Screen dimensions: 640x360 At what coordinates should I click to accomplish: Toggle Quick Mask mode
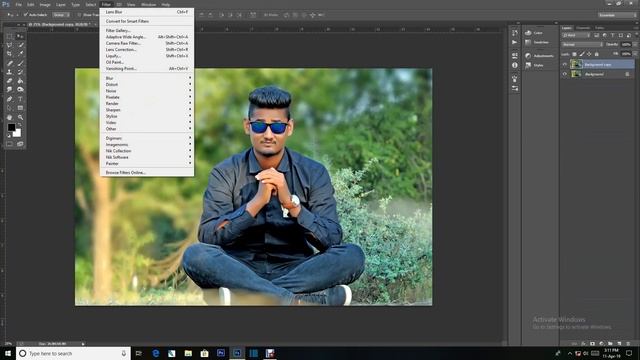(9, 144)
